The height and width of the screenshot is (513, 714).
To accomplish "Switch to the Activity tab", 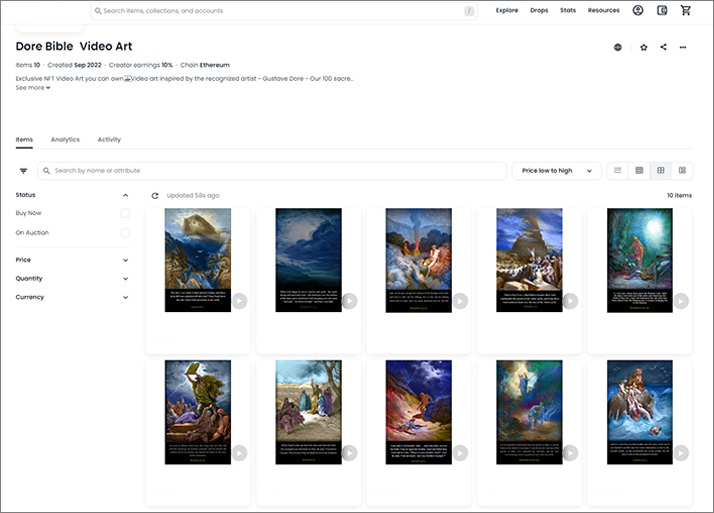I will [x=109, y=139].
